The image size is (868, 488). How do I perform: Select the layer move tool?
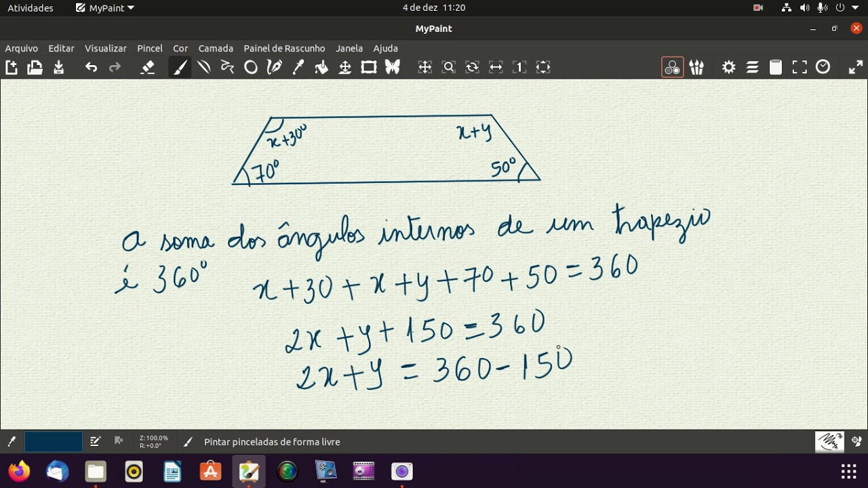[x=345, y=67]
